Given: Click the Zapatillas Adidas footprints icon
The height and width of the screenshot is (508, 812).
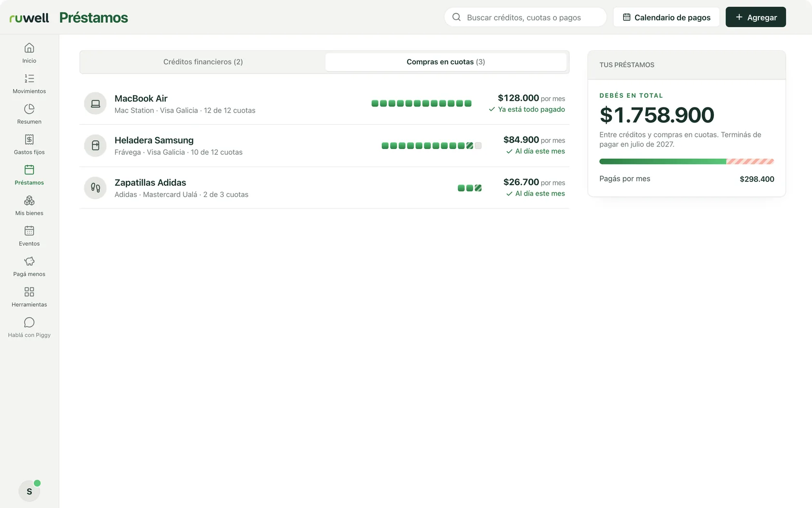Looking at the screenshot, I should pyautogui.click(x=95, y=188).
